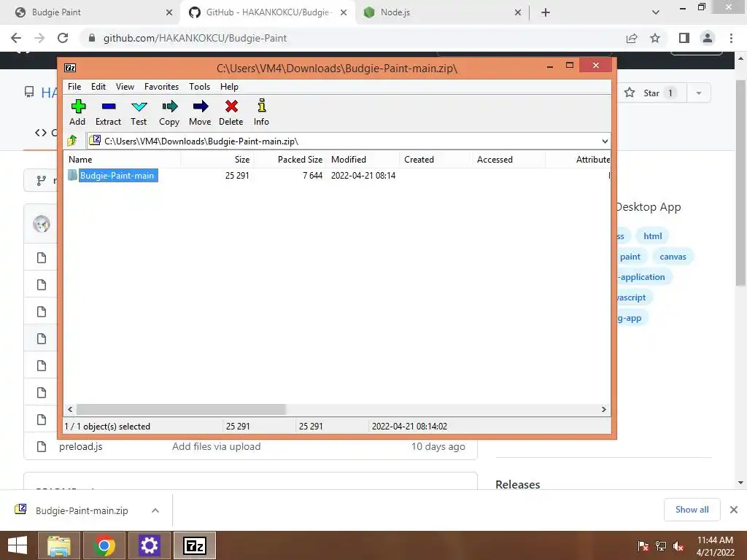This screenshot has height=560, width=747.
Task: Open the File menu
Action: [x=74, y=87]
